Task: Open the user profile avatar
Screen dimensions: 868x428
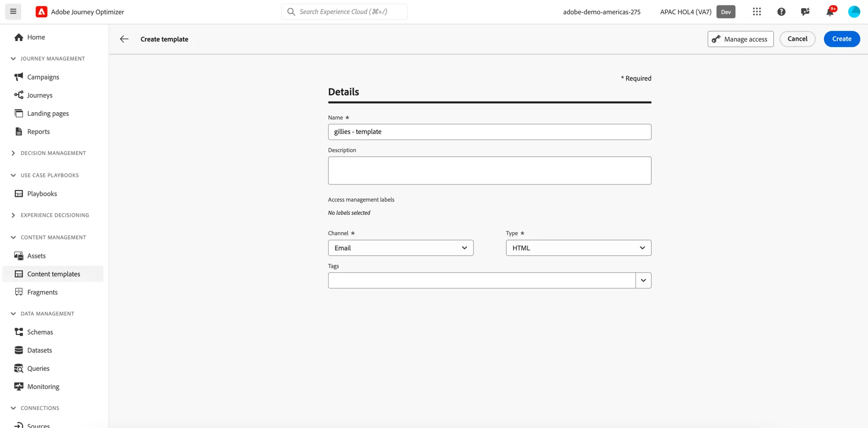Action: [x=854, y=12]
